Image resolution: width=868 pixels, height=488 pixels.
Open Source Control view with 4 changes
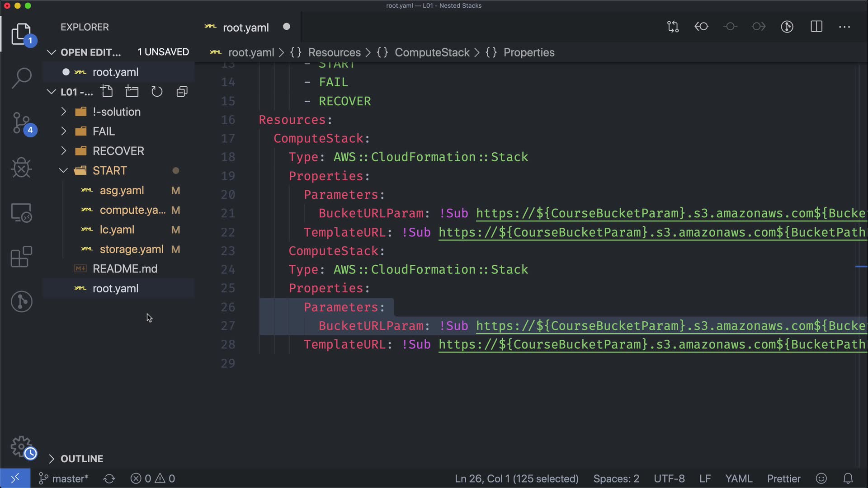[x=21, y=123]
